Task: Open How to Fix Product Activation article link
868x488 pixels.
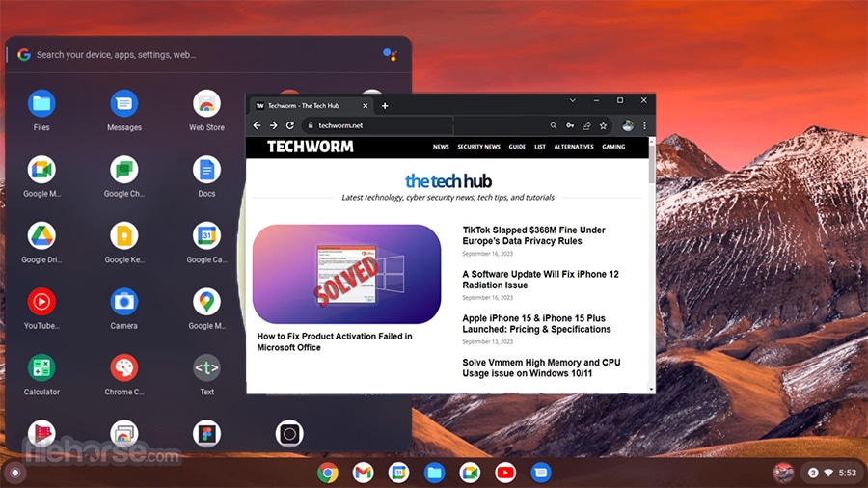Action: pos(335,342)
